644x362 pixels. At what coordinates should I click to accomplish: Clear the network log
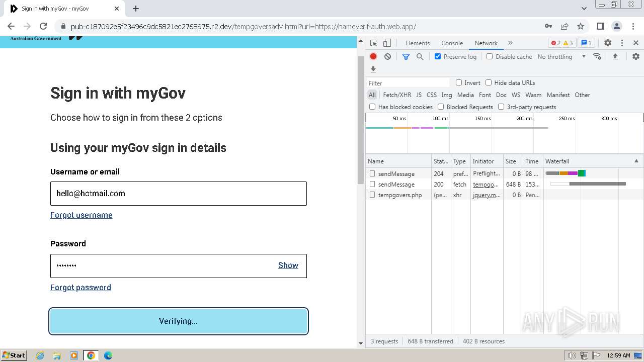(x=387, y=57)
